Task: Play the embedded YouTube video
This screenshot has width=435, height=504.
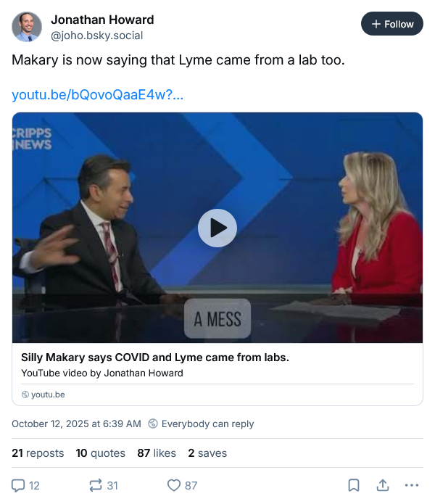Action: 217,228
